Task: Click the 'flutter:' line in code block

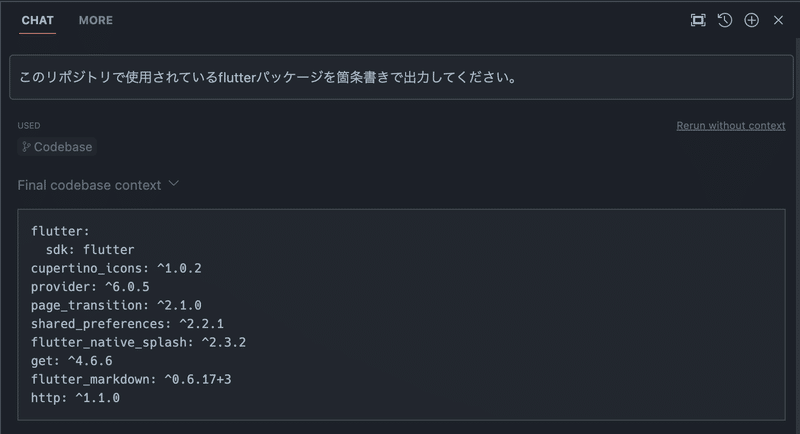Action: 60,231
